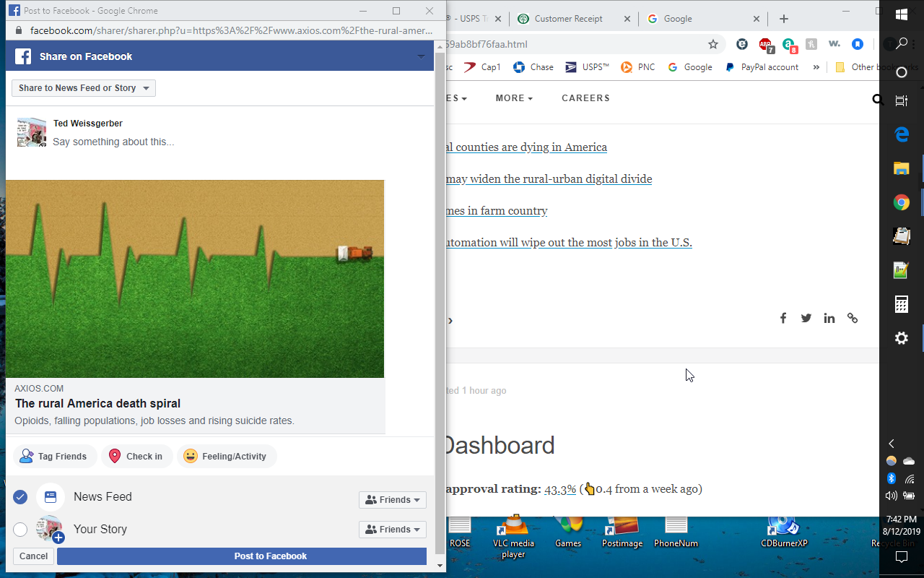Screen dimensions: 924x578
Task: Open a new Chrome tab with plus
Action: pos(784,19)
